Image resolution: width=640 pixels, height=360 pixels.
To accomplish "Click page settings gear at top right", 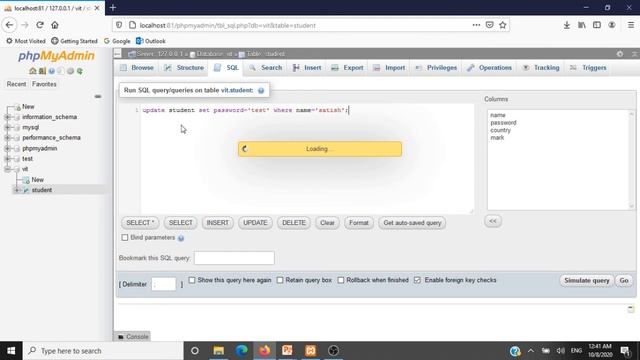I will tap(620, 54).
